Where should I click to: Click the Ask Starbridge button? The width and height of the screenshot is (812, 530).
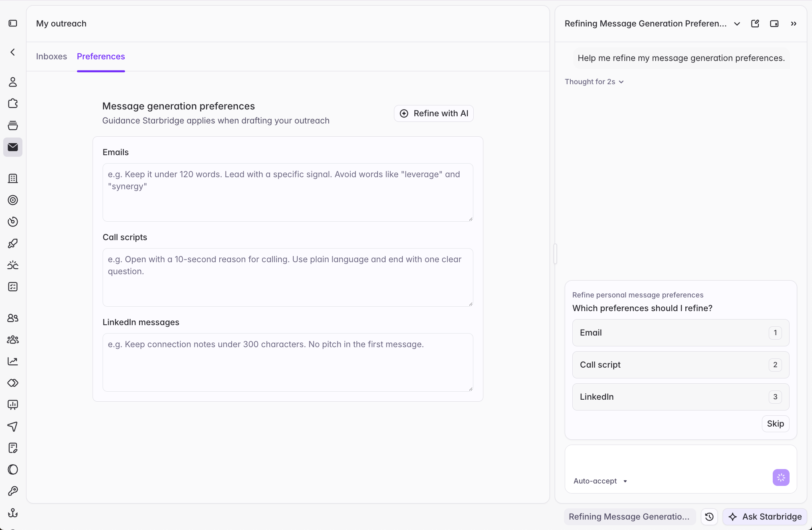pos(765,516)
